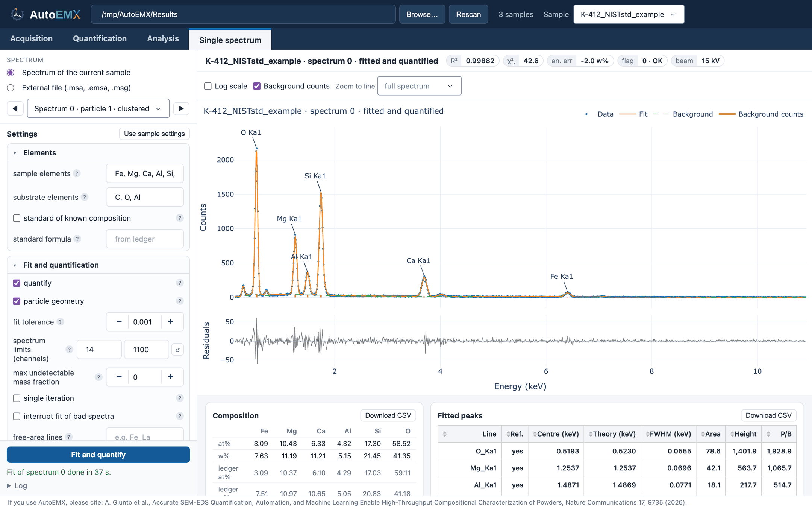812x508 pixels.
Task: Click the Rescan button
Action: [468, 14]
